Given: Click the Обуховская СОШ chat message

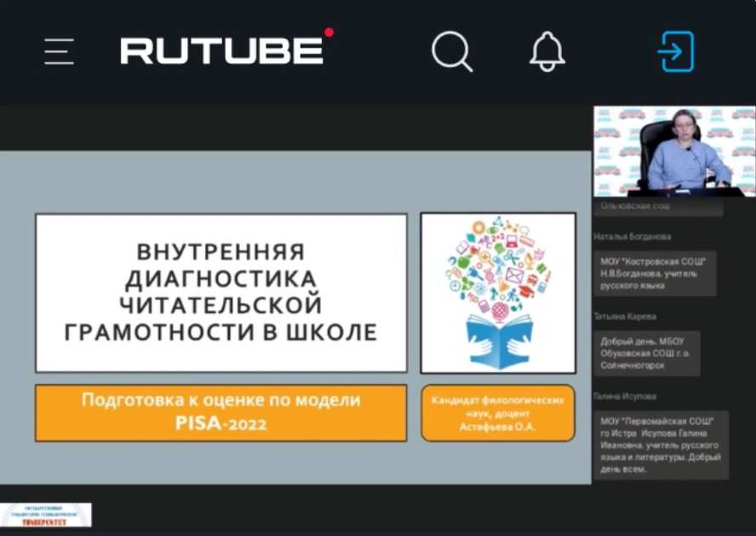Looking at the screenshot, I should click(x=646, y=353).
